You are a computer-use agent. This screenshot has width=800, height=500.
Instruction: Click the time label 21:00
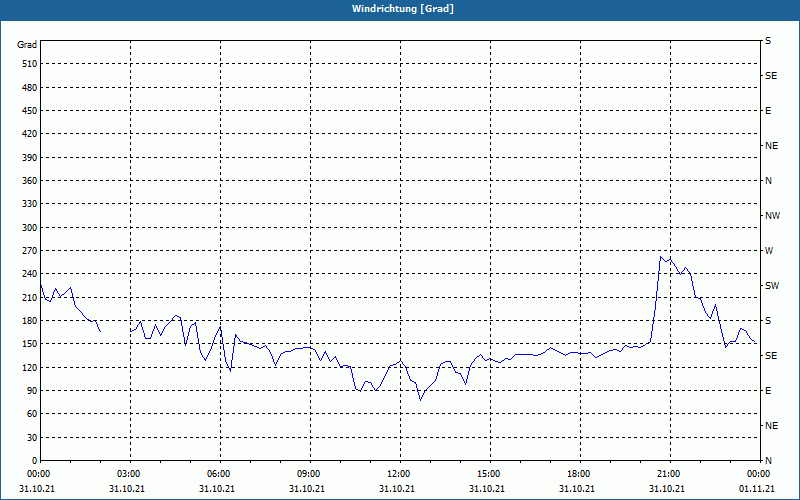click(670, 473)
